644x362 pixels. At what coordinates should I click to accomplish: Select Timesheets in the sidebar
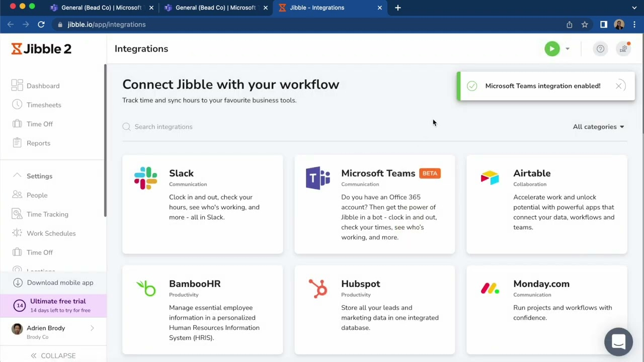click(x=44, y=105)
